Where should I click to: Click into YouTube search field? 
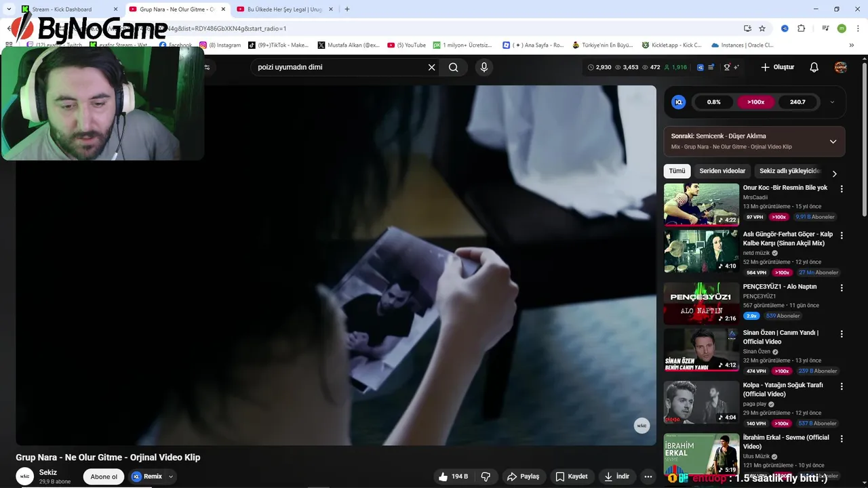click(339, 67)
